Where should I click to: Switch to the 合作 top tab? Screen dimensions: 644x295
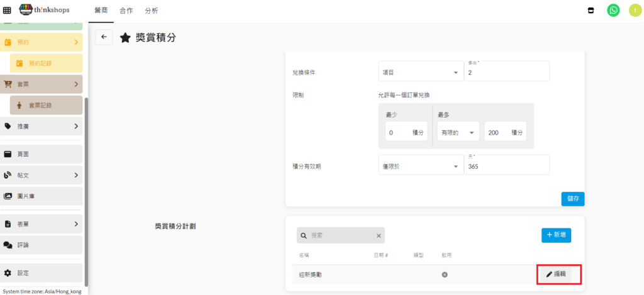[x=126, y=11]
